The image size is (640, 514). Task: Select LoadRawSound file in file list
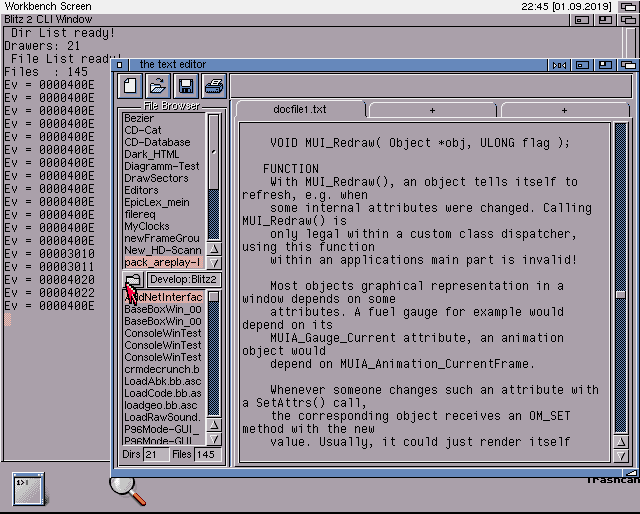pos(162,417)
